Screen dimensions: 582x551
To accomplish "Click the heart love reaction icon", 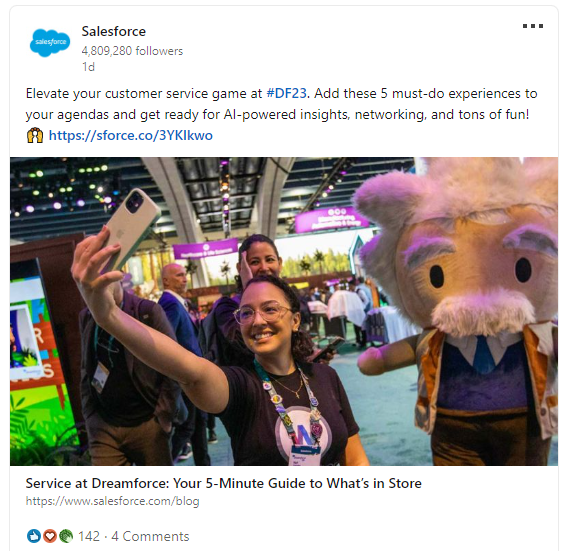I will click(50, 536).
